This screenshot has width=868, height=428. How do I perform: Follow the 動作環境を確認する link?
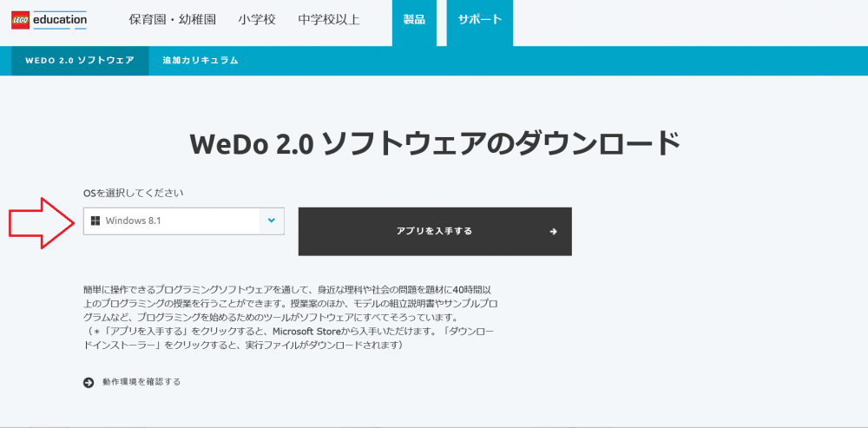coord(141,382)
